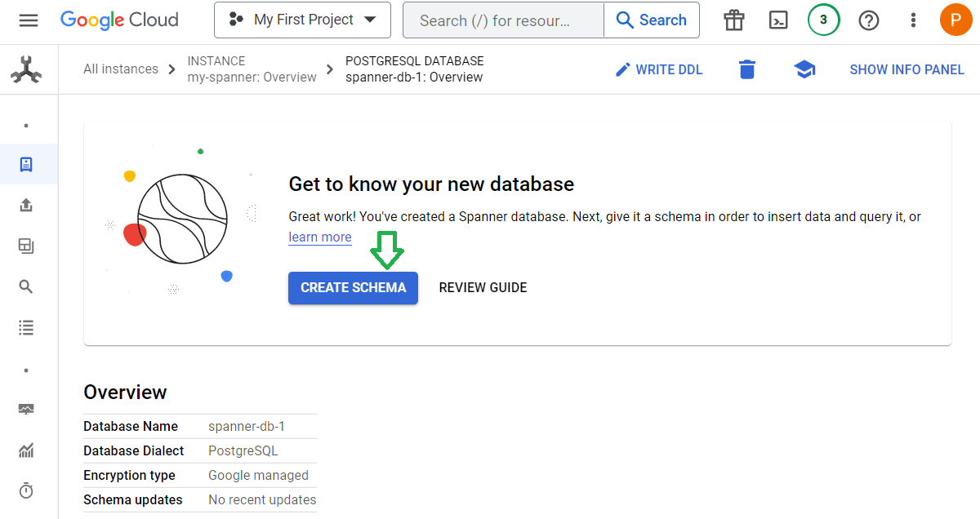
Task: Open my-spanner instance Overview breadcrumb
Action: pos(252,69)
